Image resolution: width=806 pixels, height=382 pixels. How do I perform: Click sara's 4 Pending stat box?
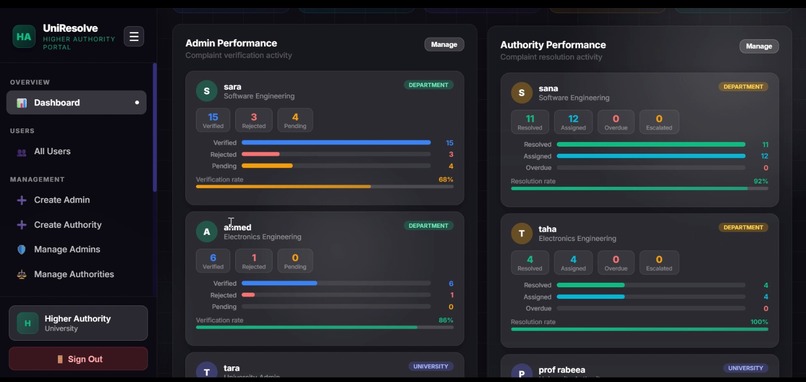tap(295, 120)
